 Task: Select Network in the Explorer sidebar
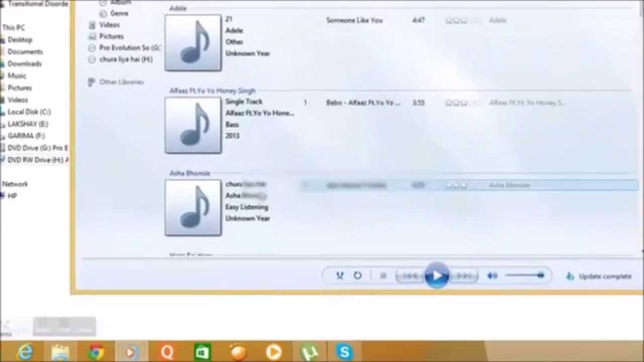(x=15, y=184)
